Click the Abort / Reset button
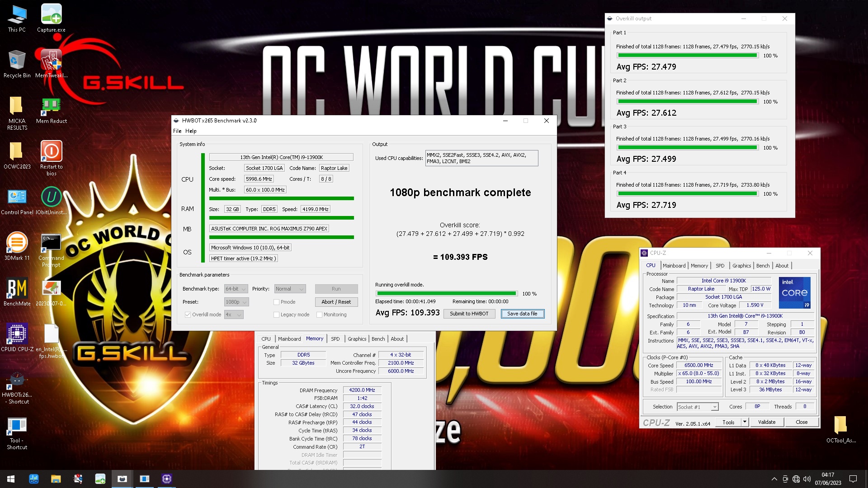This screenshot has height=488, width=868. coord(336,302)
